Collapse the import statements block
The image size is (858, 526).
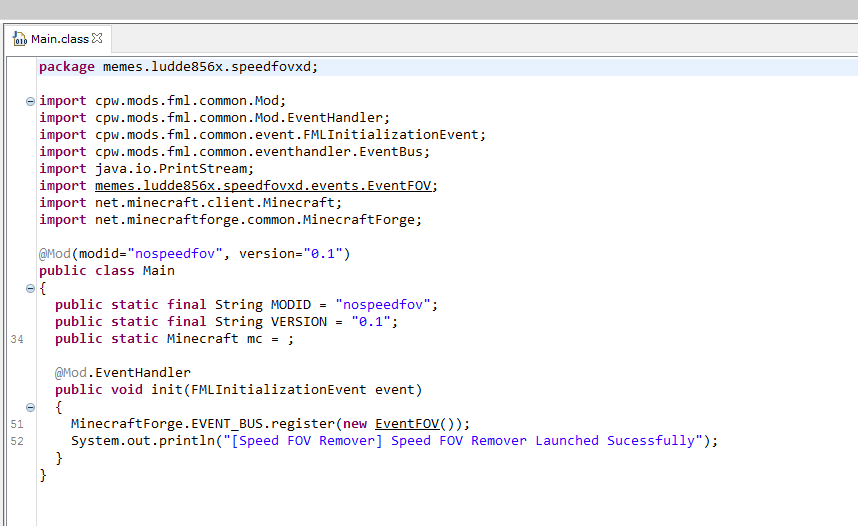[x=30, y=101]
